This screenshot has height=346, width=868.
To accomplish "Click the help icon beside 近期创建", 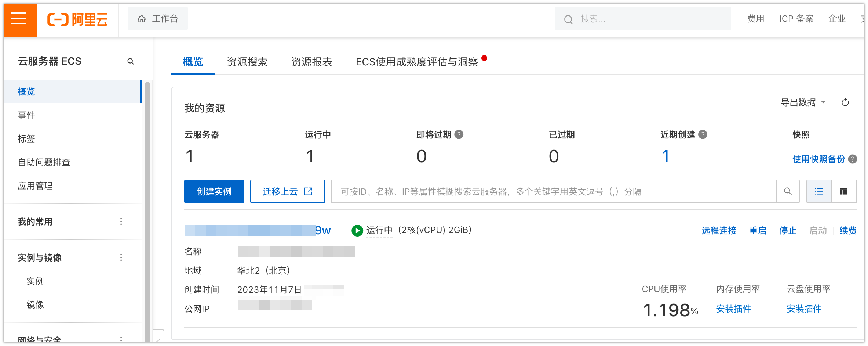I will pos(703,135).
